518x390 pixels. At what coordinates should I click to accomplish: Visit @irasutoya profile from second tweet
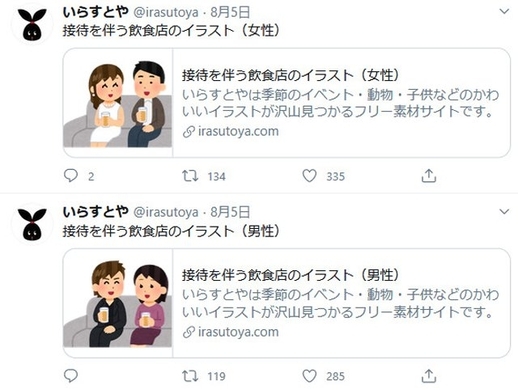(x=166, y=212)
